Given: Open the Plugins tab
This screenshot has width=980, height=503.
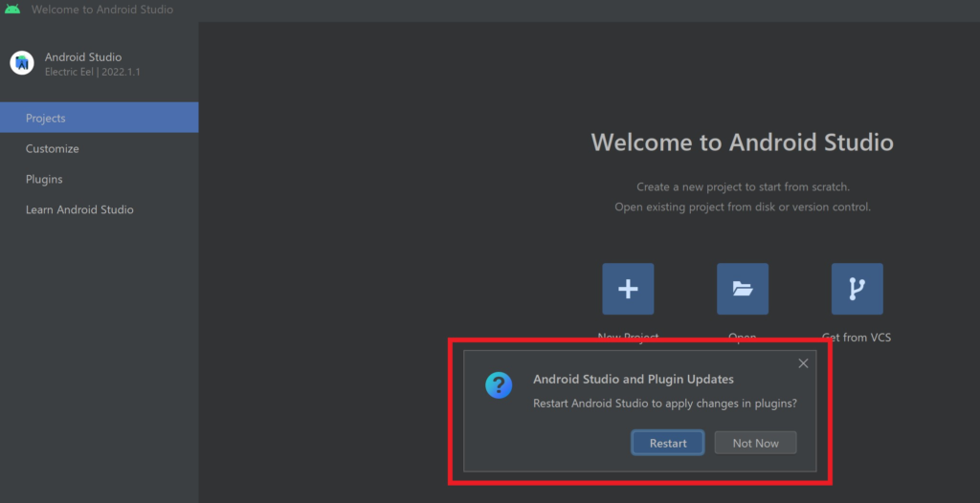Looking at the screenshot, I should point(44,180).
